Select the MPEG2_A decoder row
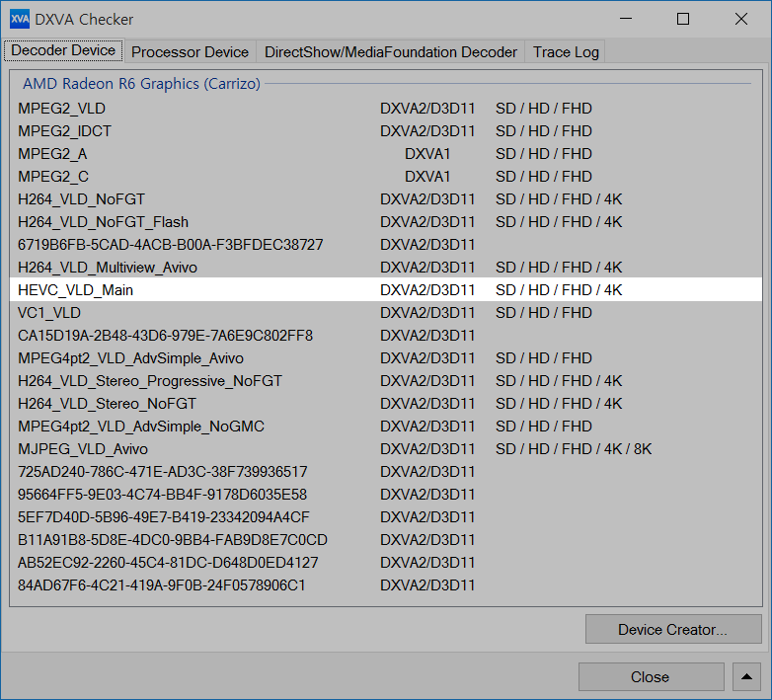This screenshot has height=700, width=772. point(386,154)
